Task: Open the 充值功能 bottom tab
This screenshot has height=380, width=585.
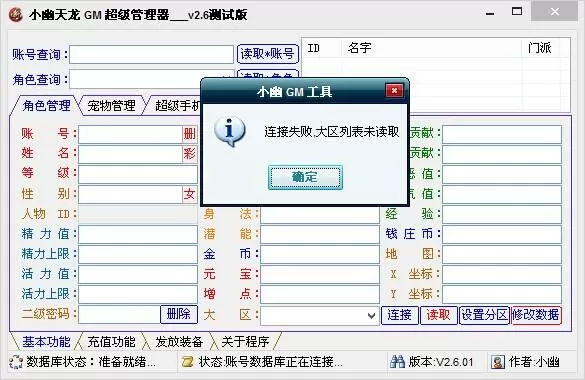Action: pyautogui.click(x=111, y=342)
